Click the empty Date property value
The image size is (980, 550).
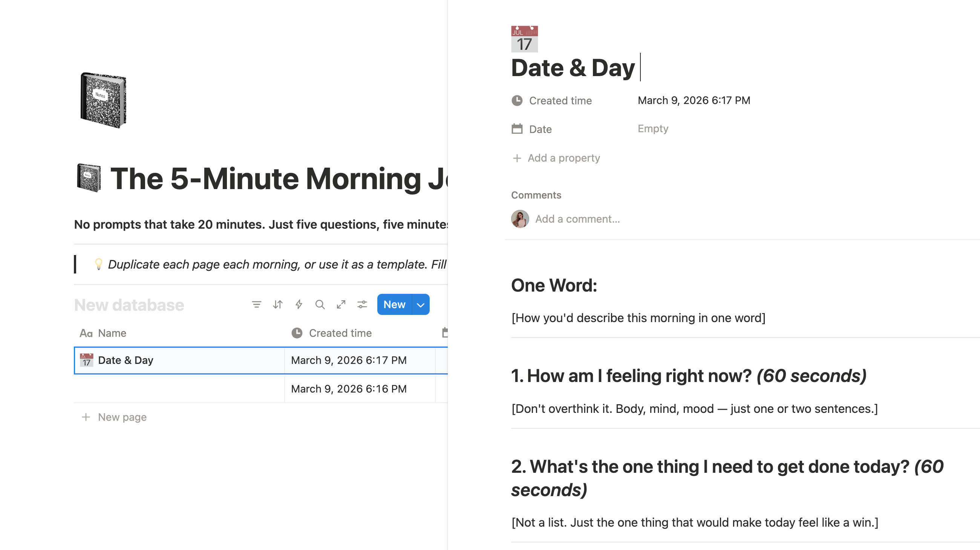653,129
